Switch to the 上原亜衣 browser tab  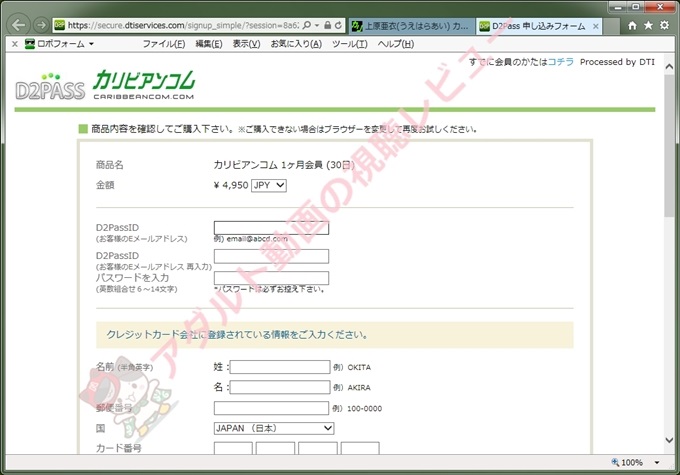[412, 26]
